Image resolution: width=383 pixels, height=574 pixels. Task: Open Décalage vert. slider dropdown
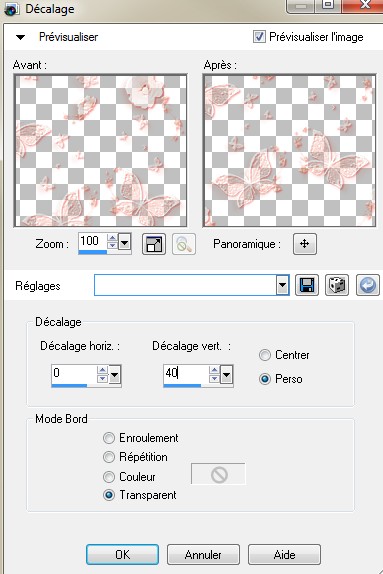tap(227, 374)
